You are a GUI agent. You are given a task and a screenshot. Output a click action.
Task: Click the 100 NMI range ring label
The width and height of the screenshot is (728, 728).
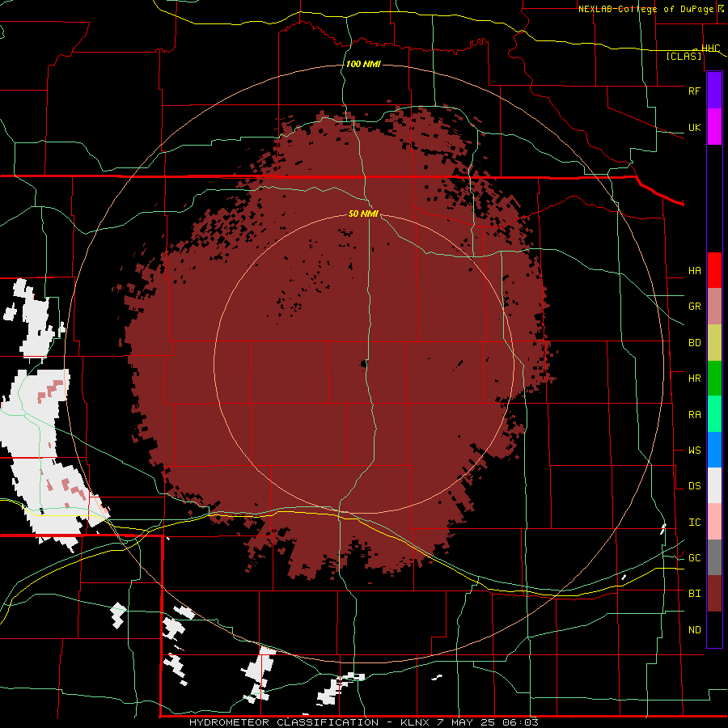pyautogui.click(x=363, y=64)
